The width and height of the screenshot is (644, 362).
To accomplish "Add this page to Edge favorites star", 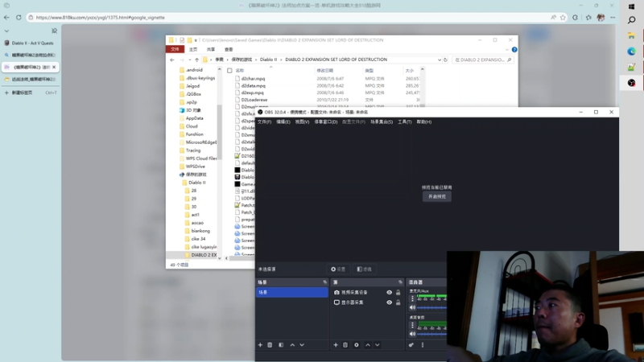I will [x=563, y=17].
